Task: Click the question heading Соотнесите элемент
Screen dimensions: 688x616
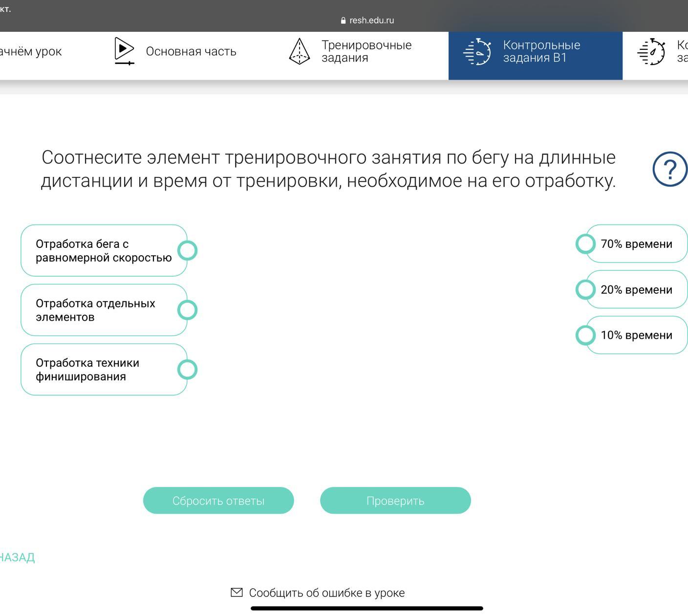Action: click(x=328, y=169)
